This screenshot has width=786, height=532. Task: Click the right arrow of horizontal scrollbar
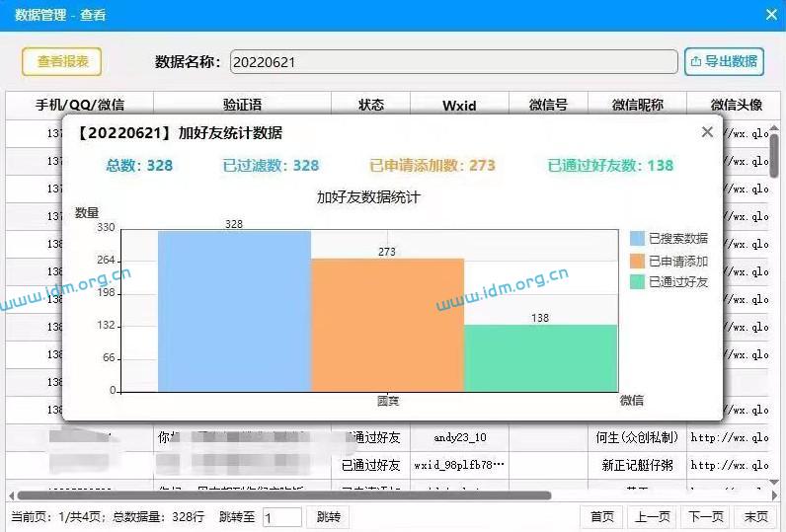click(x=774, y=495)
